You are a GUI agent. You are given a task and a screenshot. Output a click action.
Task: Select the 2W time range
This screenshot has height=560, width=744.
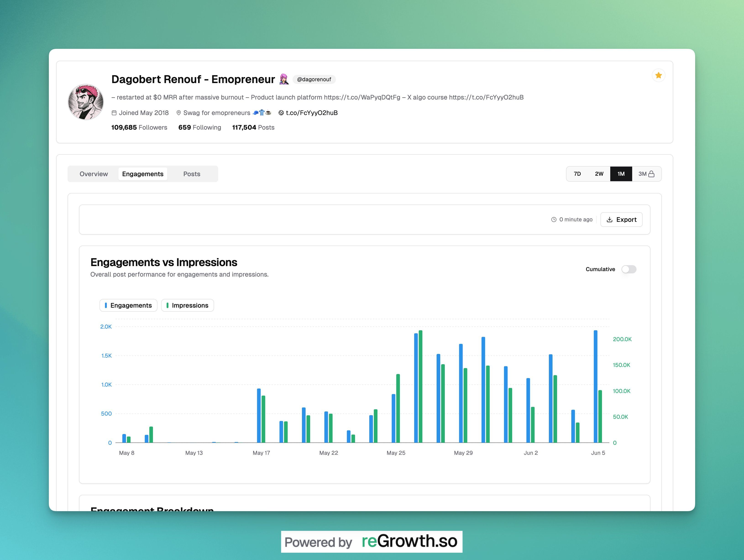tap(599, 174)
